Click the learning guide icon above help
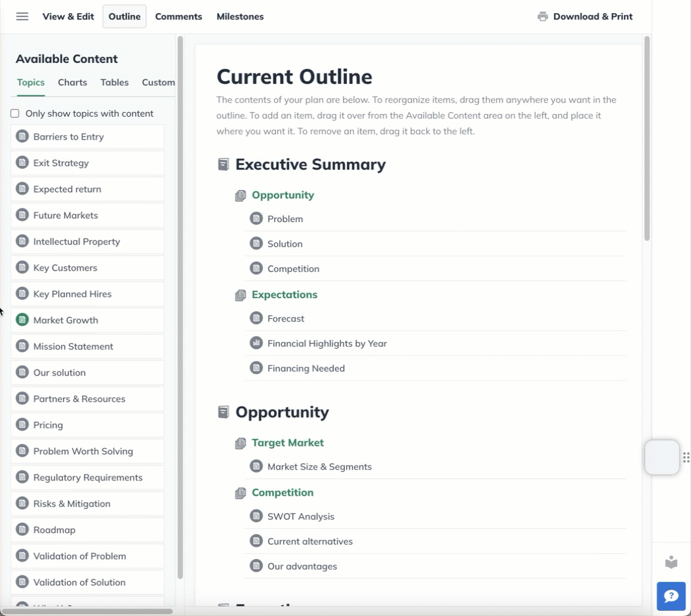The width and height of the screenshot is (691, 616). tap(671, 562)
